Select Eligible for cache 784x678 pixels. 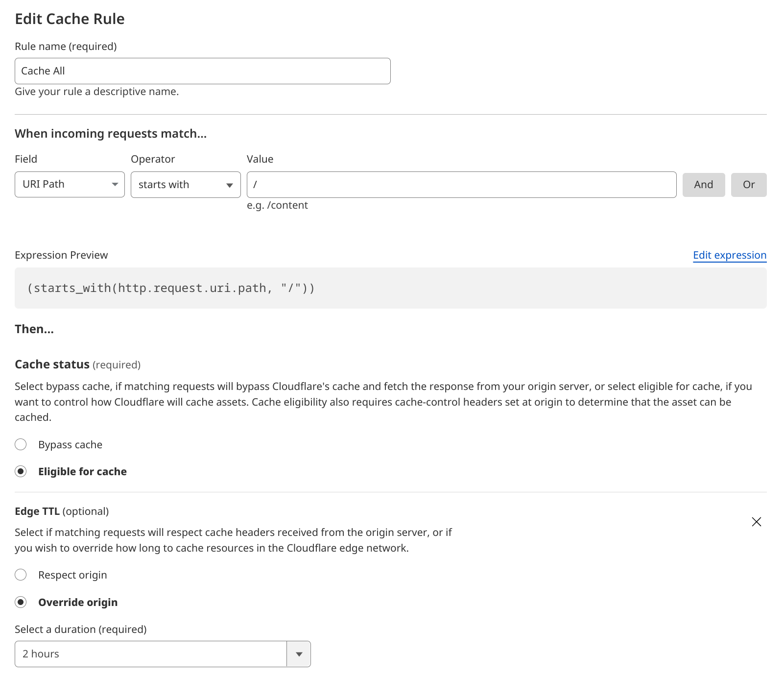coord(21,472)
